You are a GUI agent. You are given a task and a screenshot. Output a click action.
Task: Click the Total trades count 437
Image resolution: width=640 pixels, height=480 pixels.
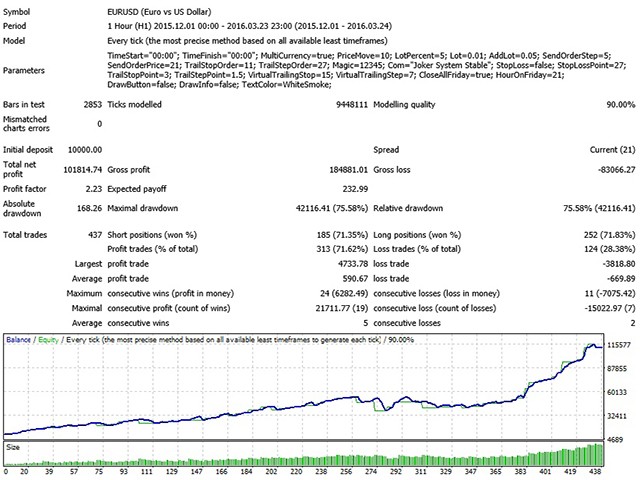(95, 235)
